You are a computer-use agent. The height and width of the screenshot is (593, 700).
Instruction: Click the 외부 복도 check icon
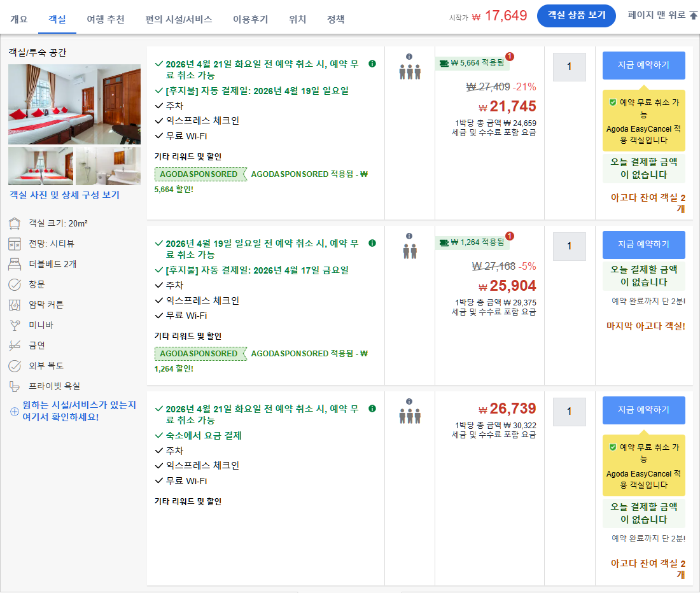[x=15, y=366]
